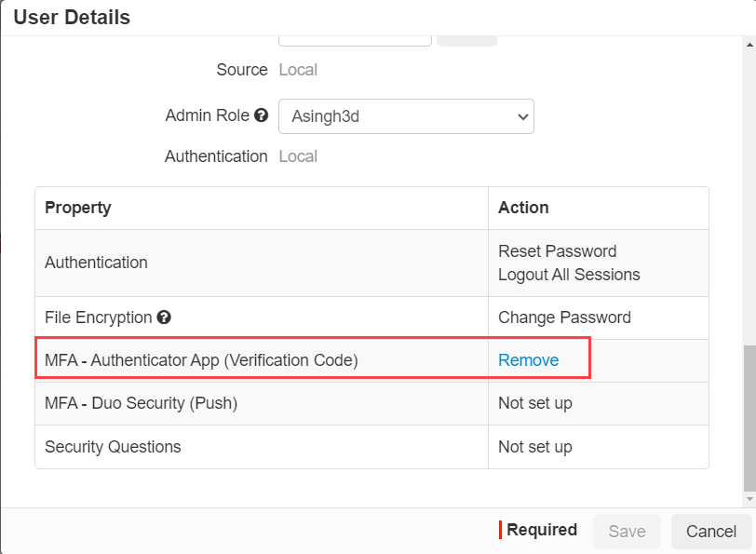Click Change Password for File Encryption

click(x=565, y=318)
